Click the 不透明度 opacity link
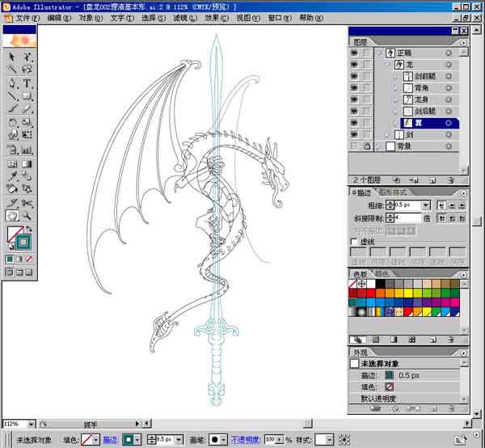This screenshot has height=448, width=485. (x=246, y=440)
